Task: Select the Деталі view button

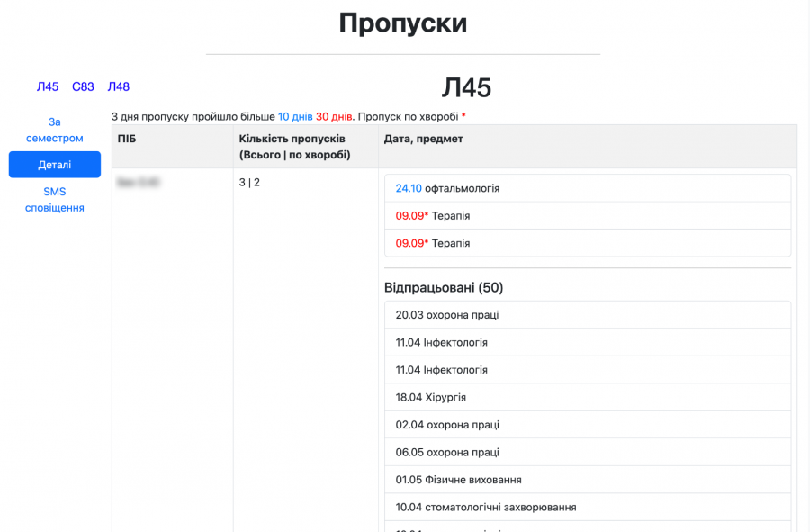Action: [x=55, y=164]
